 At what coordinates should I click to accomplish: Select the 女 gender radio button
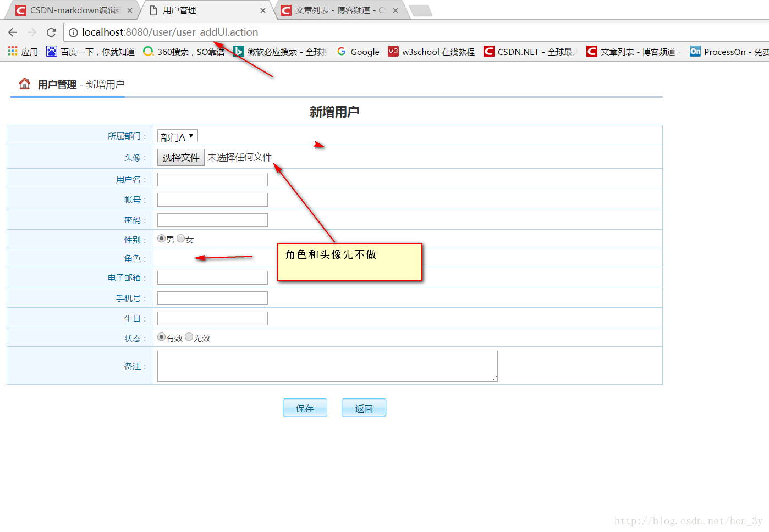pos(180,239)
